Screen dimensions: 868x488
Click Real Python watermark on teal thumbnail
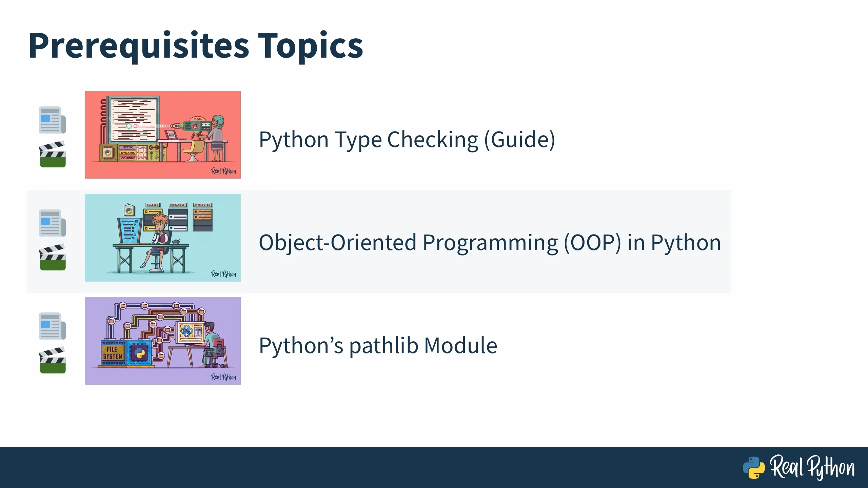[x=223, y=274]
